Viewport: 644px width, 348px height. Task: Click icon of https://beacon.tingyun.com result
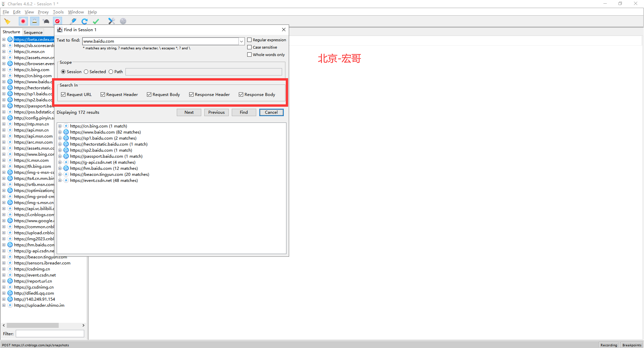(x=66, y=175)
